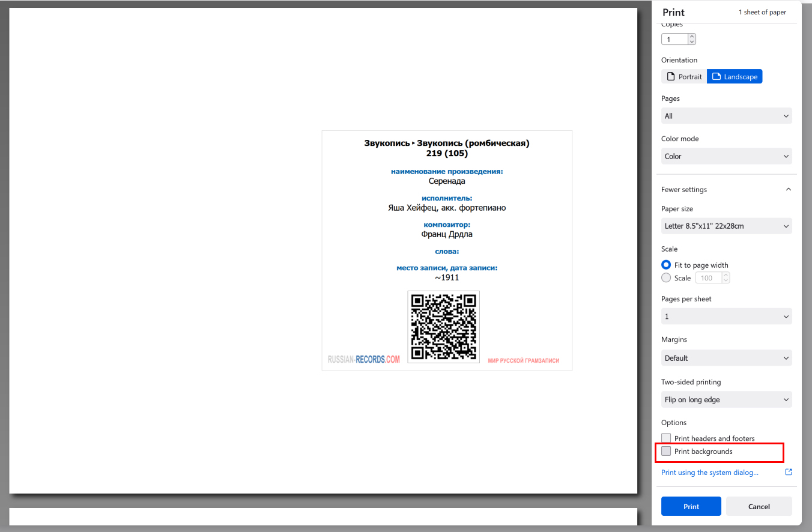The height and width of the screenshot is (532, 812).
Task: Select the Fit to page width option
Action: [666, 265]
